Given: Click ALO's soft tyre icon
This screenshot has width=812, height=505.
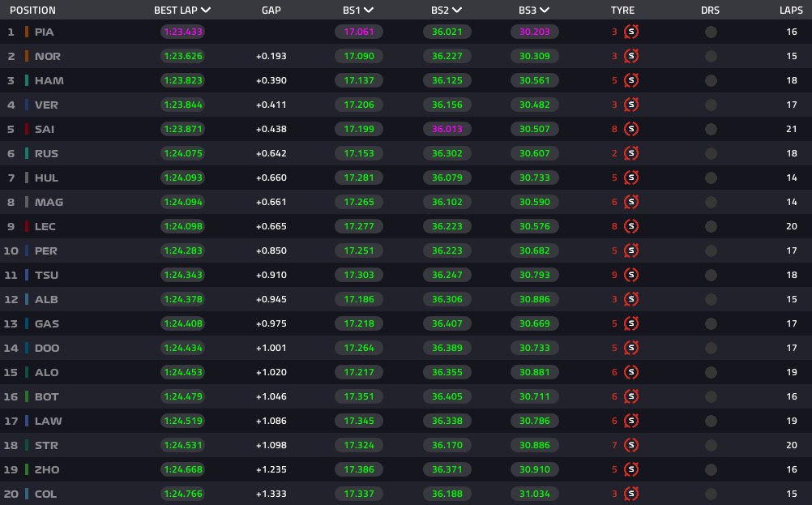Looking at the screenshot, I should (630, 372).
